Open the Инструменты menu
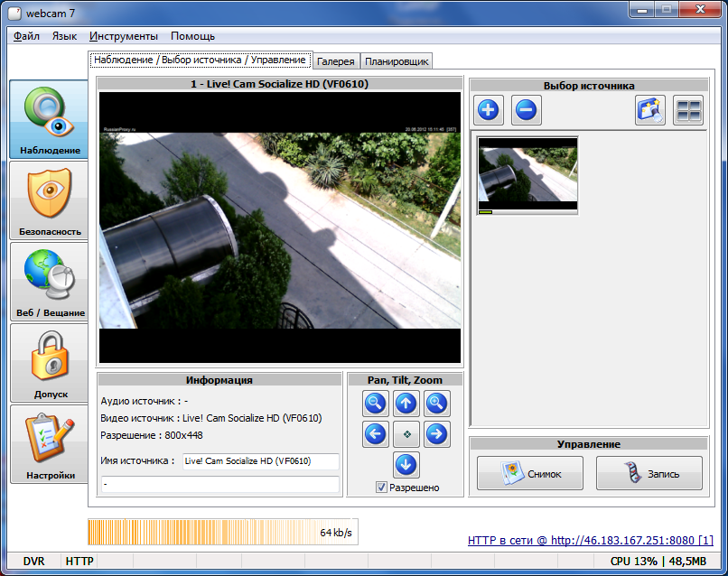The width and height of the screenshot is (728, 576). click(x=124, y=36)
